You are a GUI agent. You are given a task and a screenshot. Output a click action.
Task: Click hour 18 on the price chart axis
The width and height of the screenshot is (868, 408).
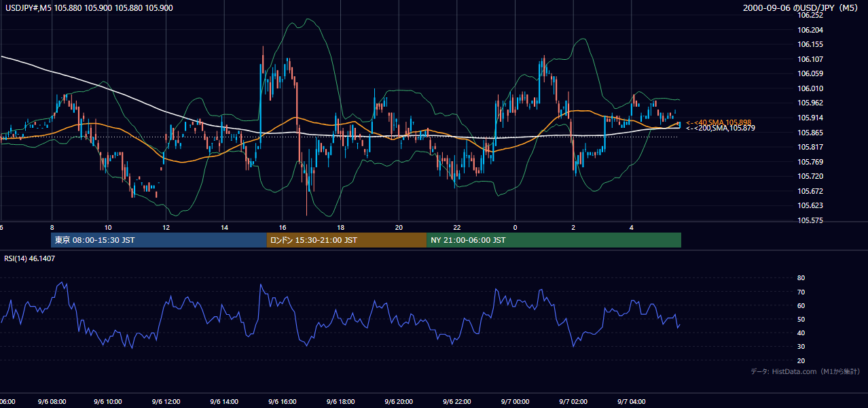pos(341,227)
